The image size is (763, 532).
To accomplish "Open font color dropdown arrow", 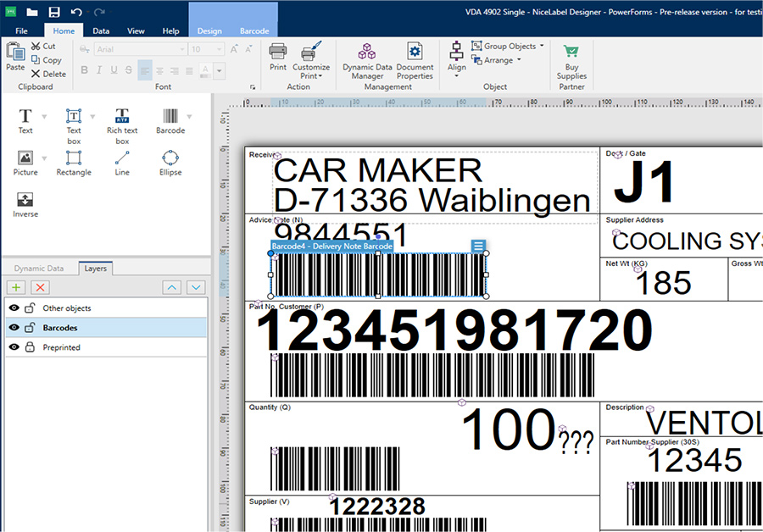I will [220, 71].
